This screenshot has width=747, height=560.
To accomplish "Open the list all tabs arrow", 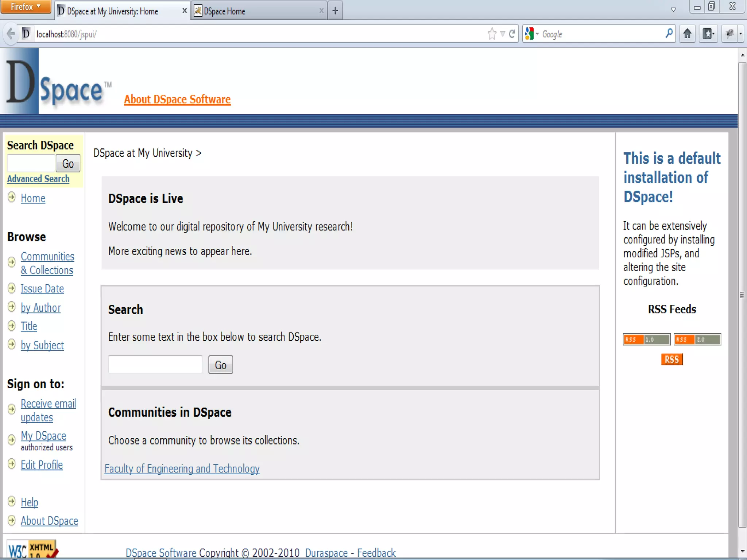I will coord(673,10).
